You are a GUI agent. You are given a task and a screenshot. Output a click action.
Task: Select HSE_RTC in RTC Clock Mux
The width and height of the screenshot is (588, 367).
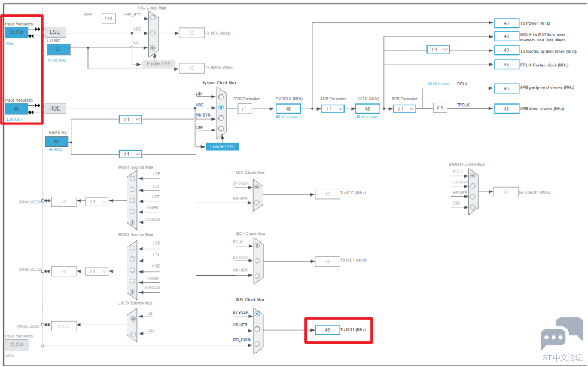click(153, 17)
